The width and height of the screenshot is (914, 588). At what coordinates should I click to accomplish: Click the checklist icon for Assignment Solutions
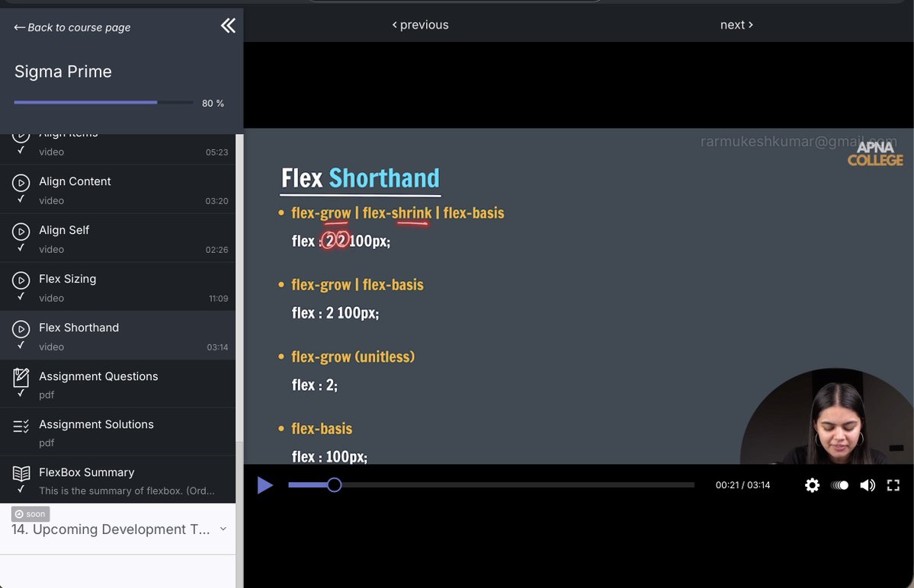pos(21,427)
